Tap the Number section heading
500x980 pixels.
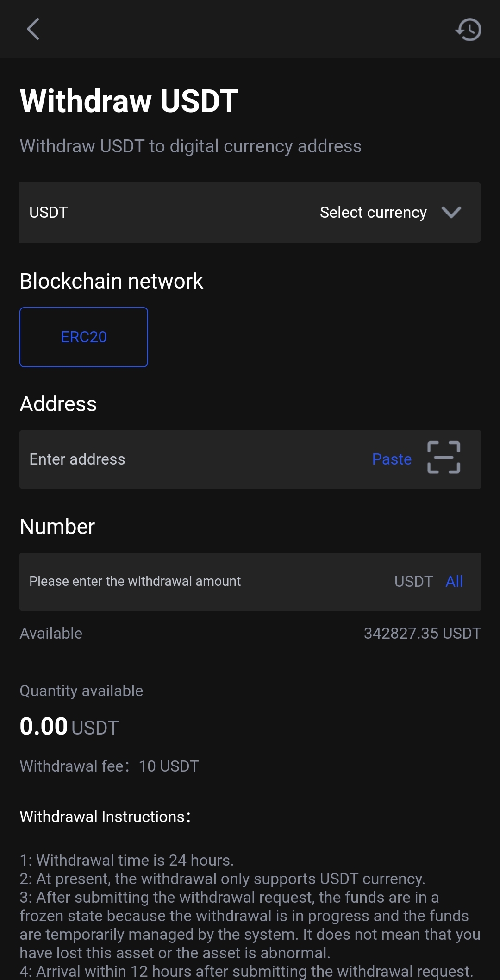(x=57, y=527)
